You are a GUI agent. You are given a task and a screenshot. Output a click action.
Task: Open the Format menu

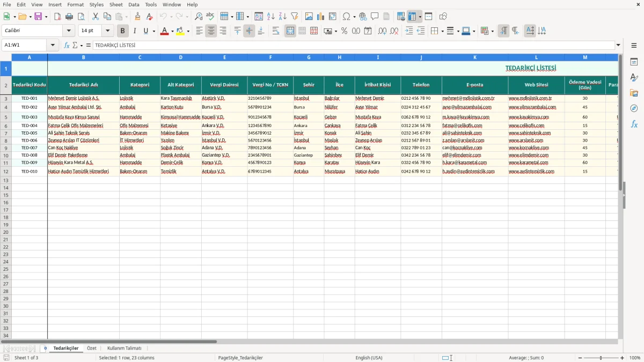(75, 4)
